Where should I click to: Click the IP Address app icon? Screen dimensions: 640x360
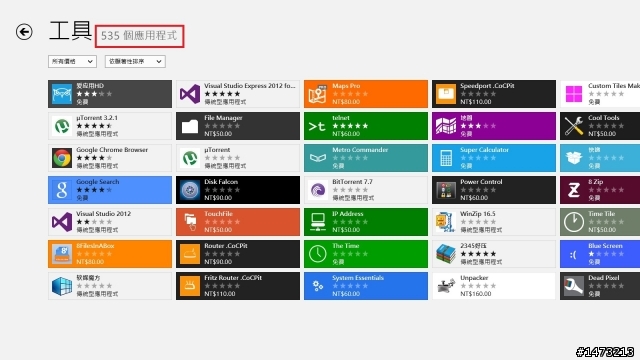[x=318, y=222]
